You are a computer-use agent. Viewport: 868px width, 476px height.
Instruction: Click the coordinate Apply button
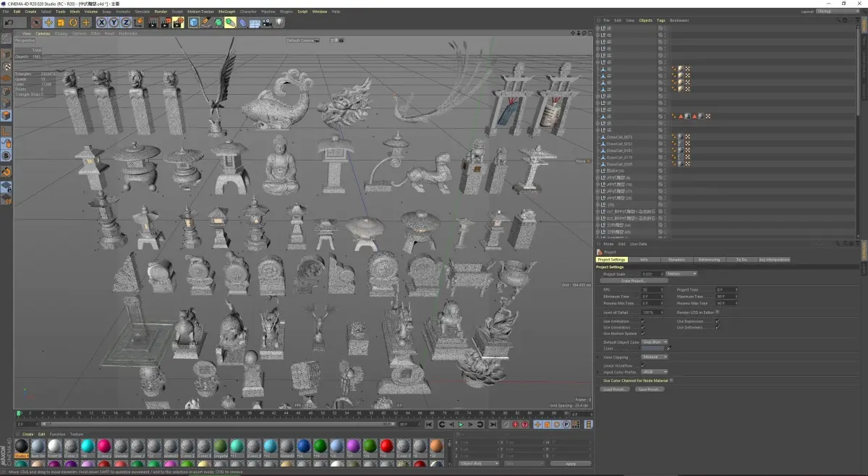[x=571, y=463]
